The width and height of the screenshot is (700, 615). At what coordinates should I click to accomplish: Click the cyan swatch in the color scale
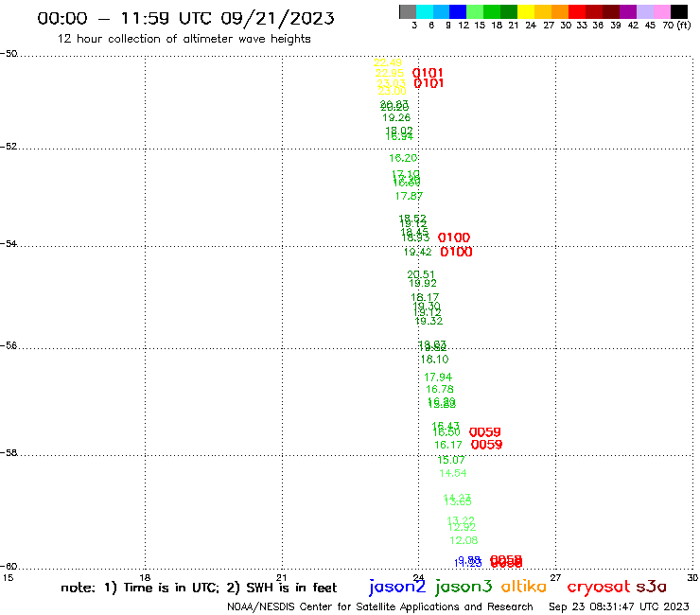click(424, 11)
